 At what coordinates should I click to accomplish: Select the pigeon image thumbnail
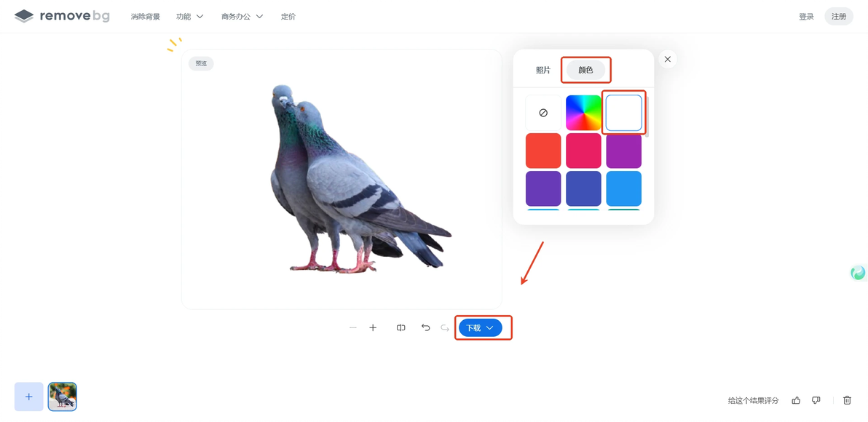tap(62, 397)
